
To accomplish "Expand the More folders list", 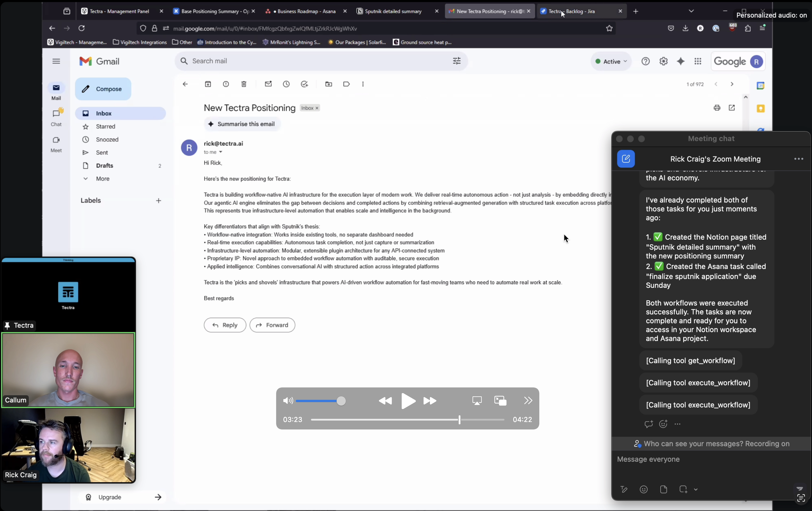I will (120, 179).
